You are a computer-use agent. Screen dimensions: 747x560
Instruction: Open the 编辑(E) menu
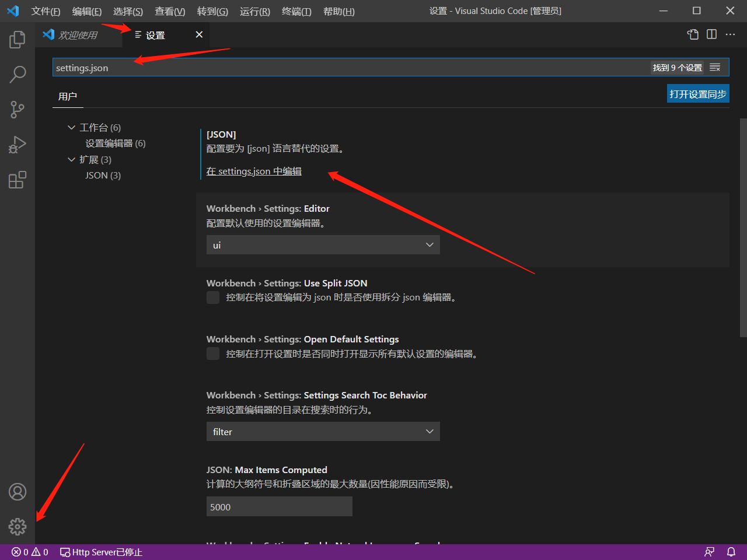(x=87, y=12)
